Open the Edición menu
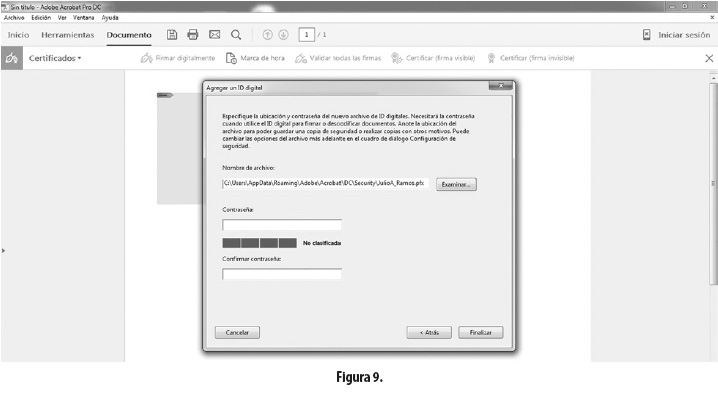This screenshot has height=398, width=718. point(41,18)
